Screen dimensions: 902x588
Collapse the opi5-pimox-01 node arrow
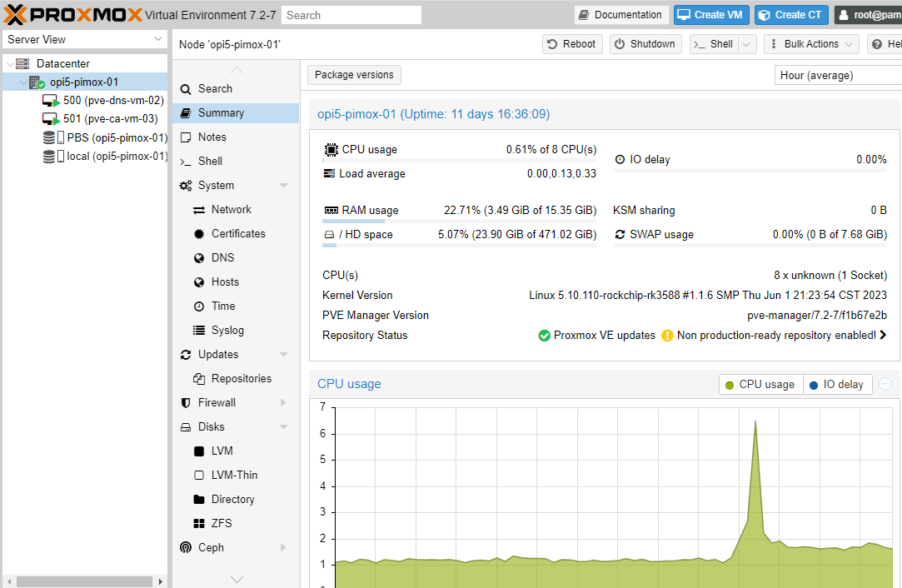point(23,82)
